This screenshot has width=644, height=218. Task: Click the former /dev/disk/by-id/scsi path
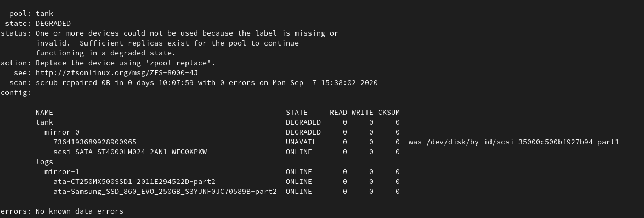[x=522, y=142]
